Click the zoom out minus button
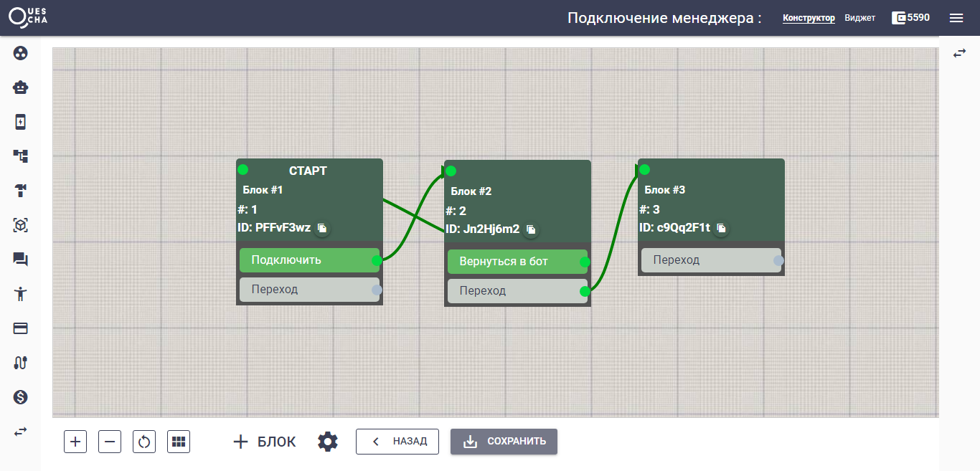980x471 pixels. coord(110,442)
